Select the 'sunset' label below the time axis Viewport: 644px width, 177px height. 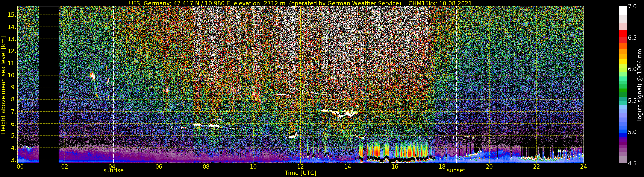click(x=456, y=170)
